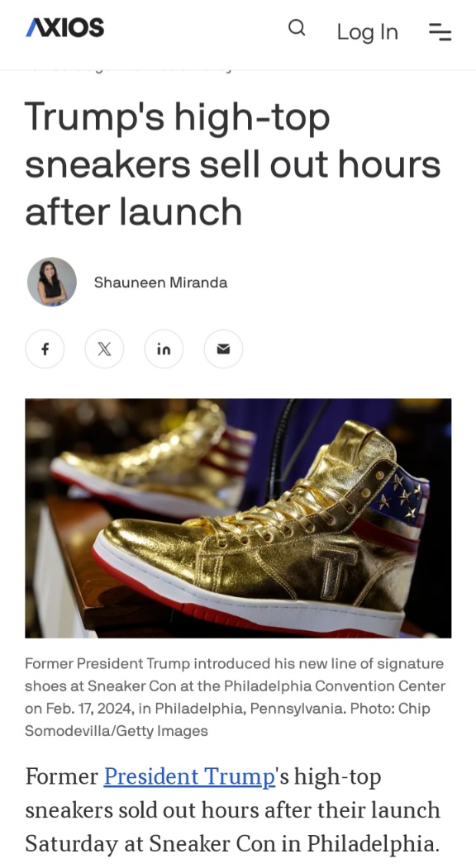Image resolution: width=476 pixels, height=868 pixels.
Task: Open author name Shauneen Miranda
Action: tap(160, 282)
